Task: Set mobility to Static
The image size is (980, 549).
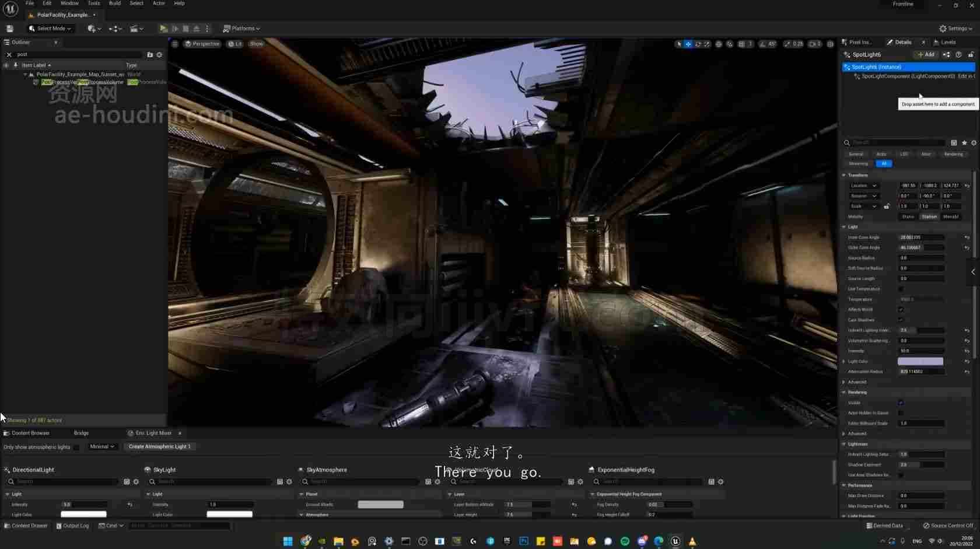Action: 908,217
